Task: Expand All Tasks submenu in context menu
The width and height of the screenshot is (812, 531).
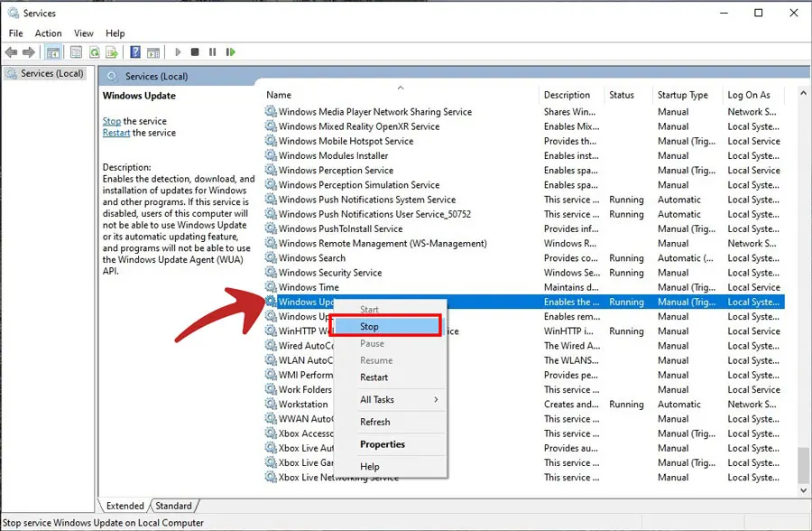Action: tap(391, 399)
